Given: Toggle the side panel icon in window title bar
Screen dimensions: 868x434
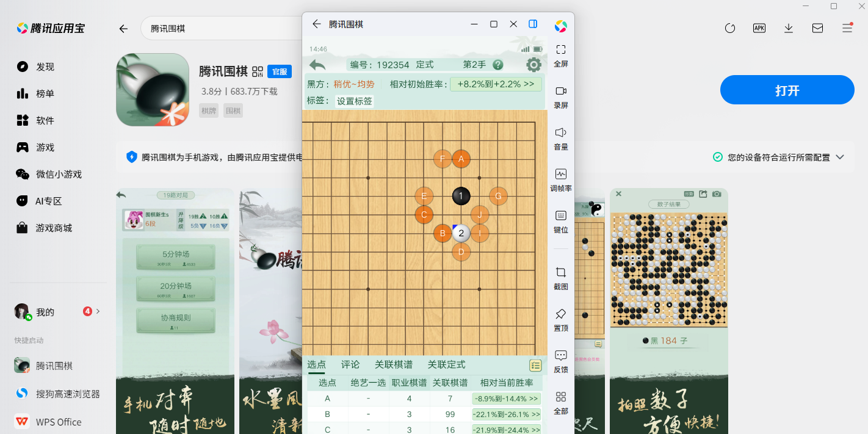Looking at the screenshot, I should pyautogui.click(x=533, y=24).
